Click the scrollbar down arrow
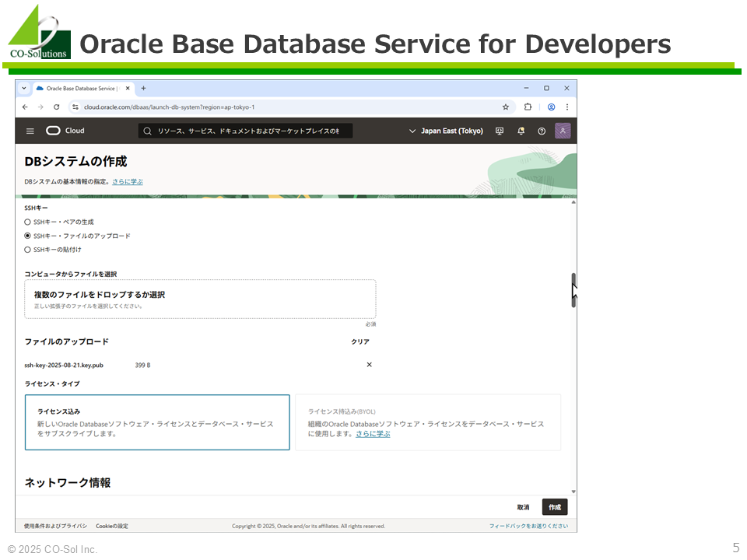Image resolution: width=747 pixels, height=560 pixels. tap(573, 492)
